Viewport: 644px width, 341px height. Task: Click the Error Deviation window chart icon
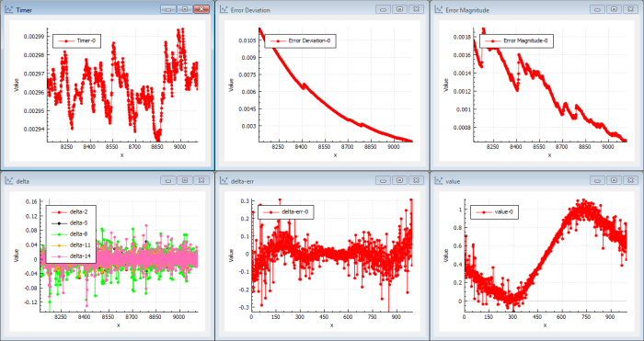(x=224, y=10)
